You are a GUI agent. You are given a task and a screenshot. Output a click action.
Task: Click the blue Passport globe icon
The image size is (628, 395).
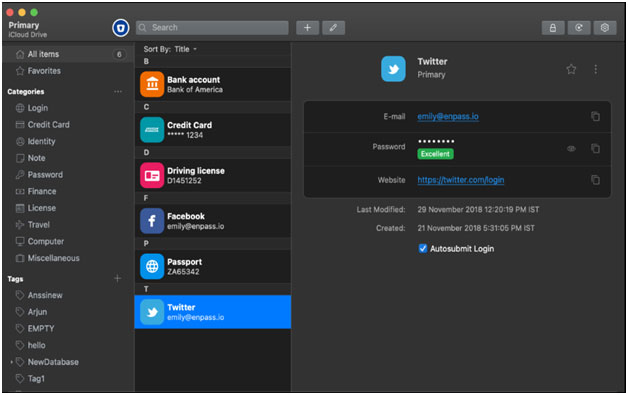click(152, 266)
